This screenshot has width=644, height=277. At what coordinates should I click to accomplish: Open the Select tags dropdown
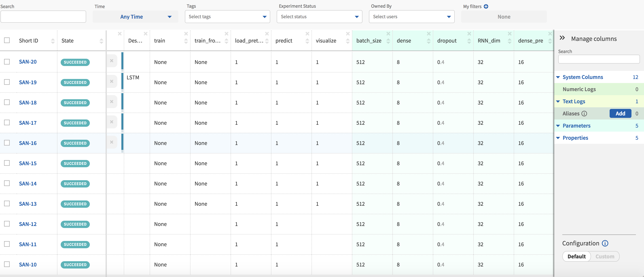(x=227, y=17)
